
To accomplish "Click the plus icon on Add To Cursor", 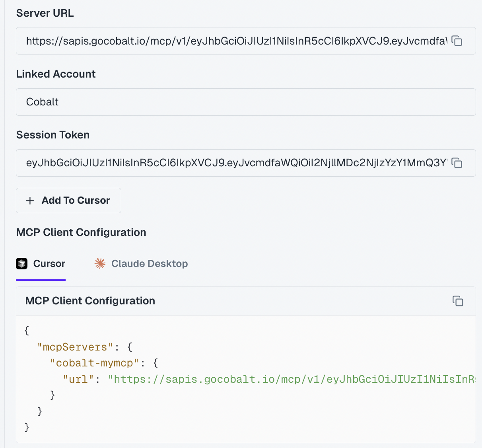I will (30, 201).
